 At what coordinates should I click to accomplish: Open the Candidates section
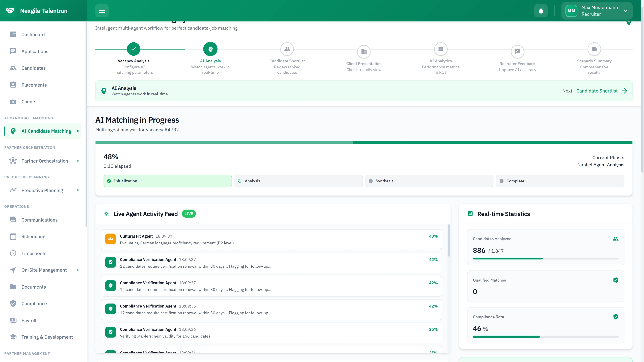point(34,68)
